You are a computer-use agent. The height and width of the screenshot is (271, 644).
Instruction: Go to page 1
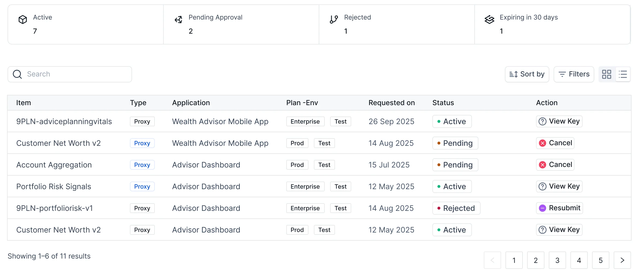click(514, 260)
